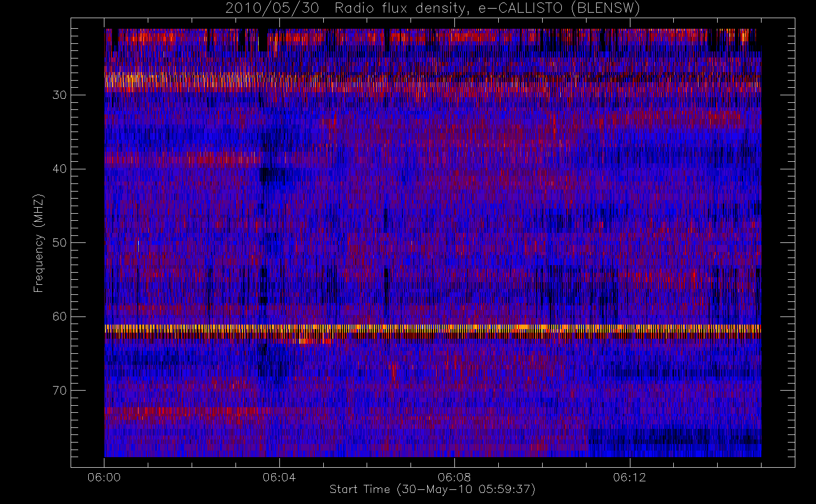Click the 06:00 time tick label
This screenshot has width=816, height=504.
point(104,477)
